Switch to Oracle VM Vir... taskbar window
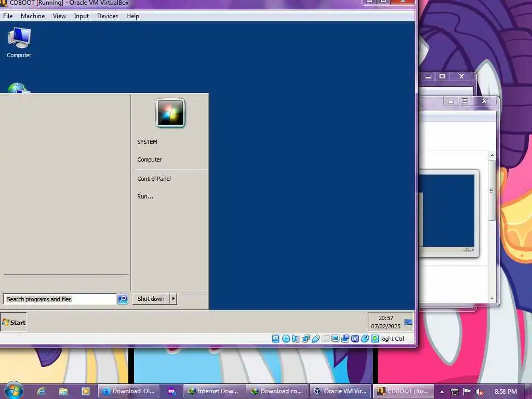532x399 pixels. (340, 391)
